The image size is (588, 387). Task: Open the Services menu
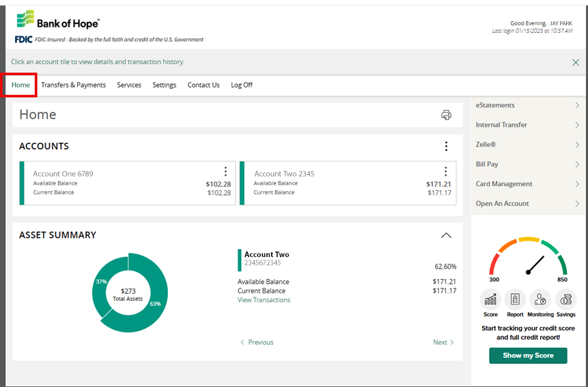coord(129,85)
